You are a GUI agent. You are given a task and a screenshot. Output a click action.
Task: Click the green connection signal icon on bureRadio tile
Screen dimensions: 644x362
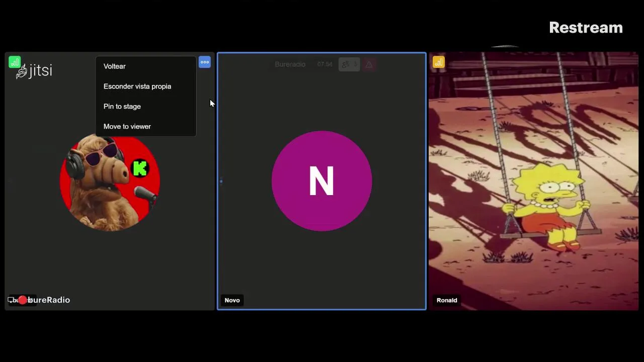point(15,62)
